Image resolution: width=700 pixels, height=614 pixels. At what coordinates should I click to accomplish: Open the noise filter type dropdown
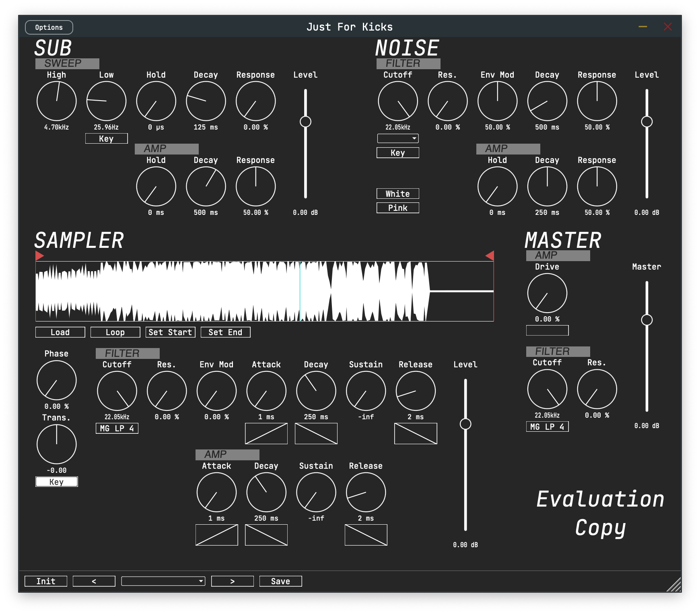tap(397, 138)
